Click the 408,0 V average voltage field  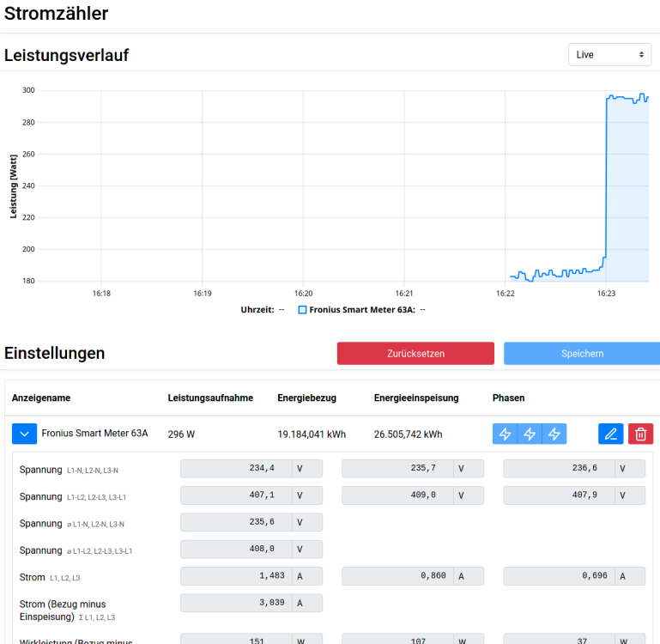[236, 550]
